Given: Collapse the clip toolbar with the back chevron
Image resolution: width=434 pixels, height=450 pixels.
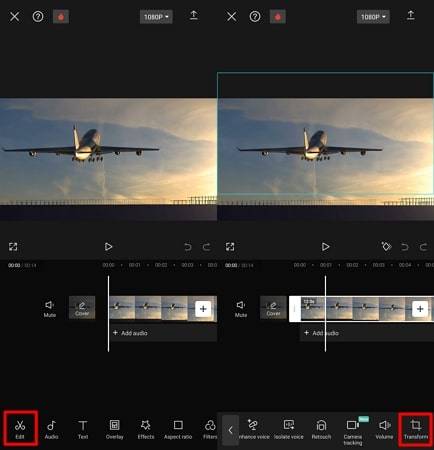Looking at the screenshot, I should 230,430.
